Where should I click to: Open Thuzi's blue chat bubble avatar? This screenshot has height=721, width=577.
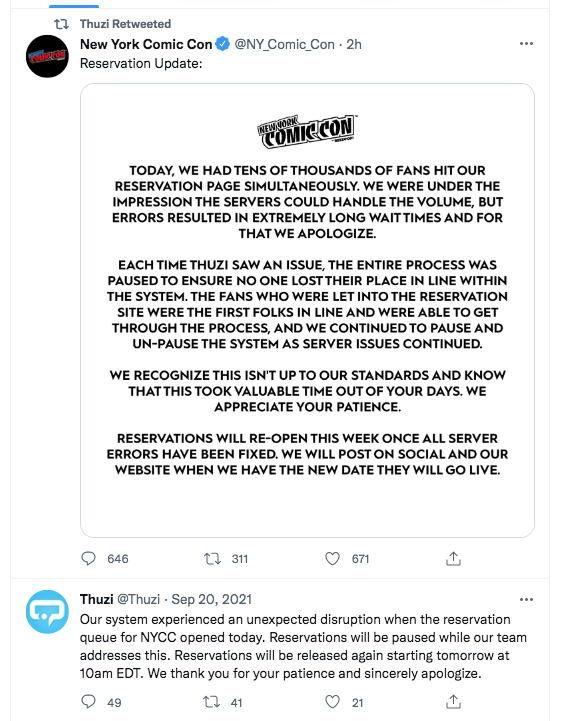click(47, 612)
